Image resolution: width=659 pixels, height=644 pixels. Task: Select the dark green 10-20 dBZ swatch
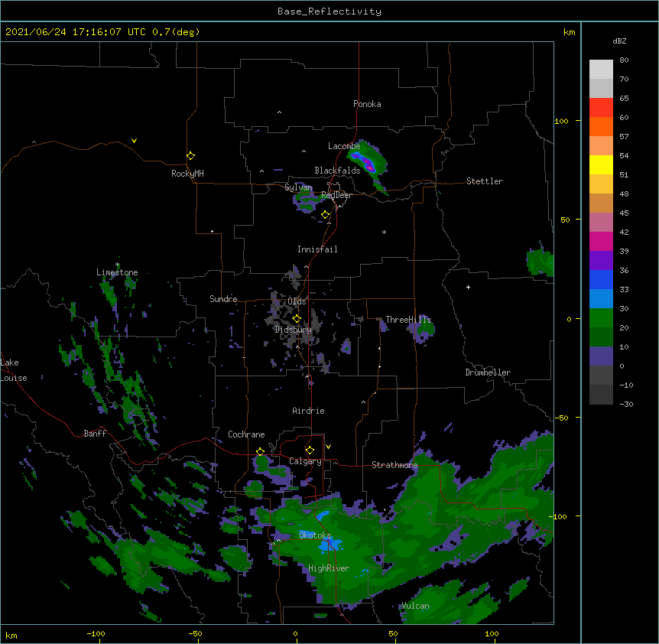pos(601,337)
